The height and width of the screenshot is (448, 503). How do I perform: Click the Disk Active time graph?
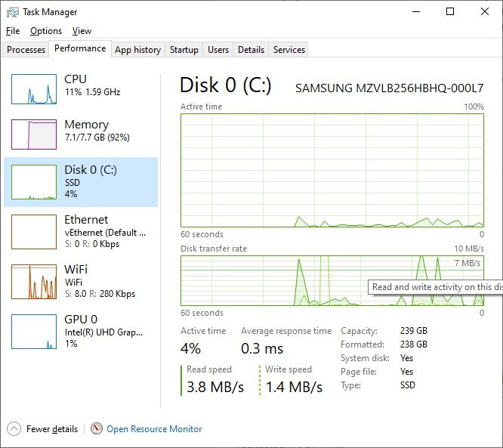[332, 170]
